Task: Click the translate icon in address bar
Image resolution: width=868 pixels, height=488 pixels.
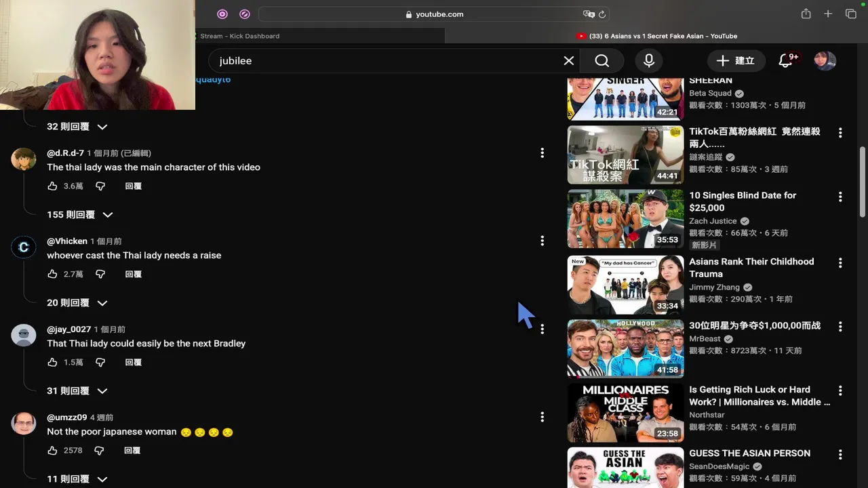Action: pos(589,14)
